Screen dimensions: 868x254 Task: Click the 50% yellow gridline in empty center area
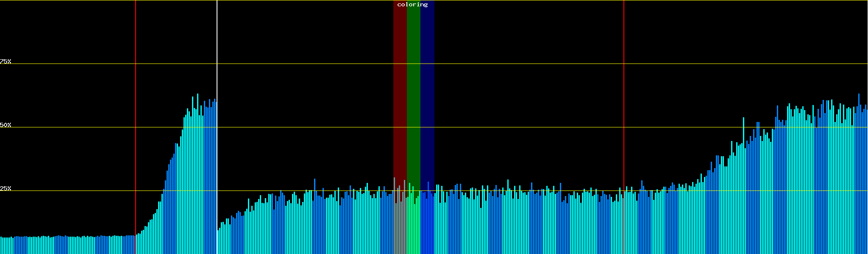(509, 127)
